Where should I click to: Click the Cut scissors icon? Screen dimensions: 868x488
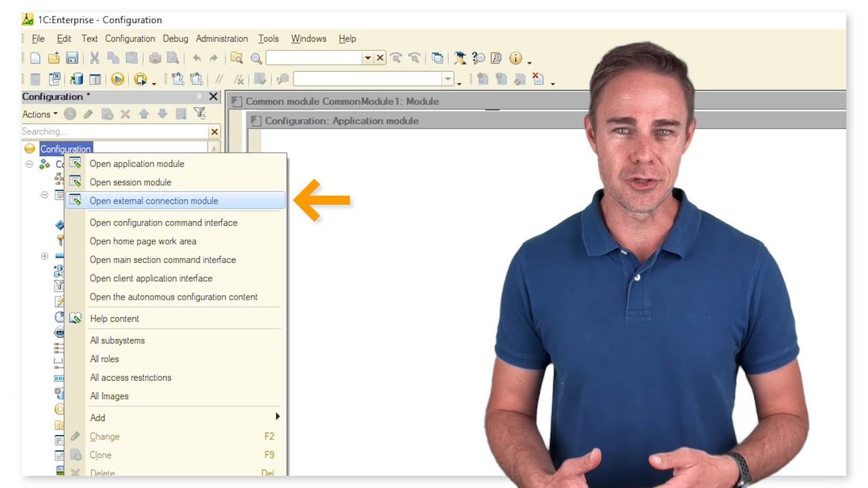pos(95,58)
